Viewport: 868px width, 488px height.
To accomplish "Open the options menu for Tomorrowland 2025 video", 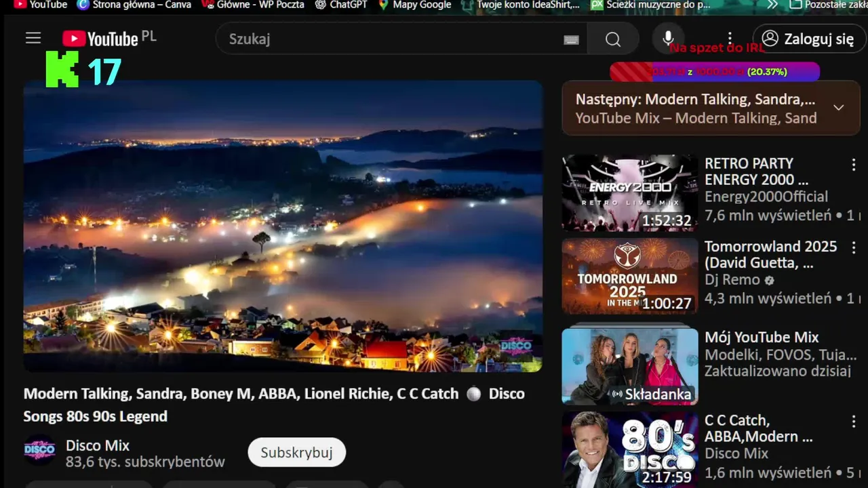I will pyautogui.click(x=854, y=247).
